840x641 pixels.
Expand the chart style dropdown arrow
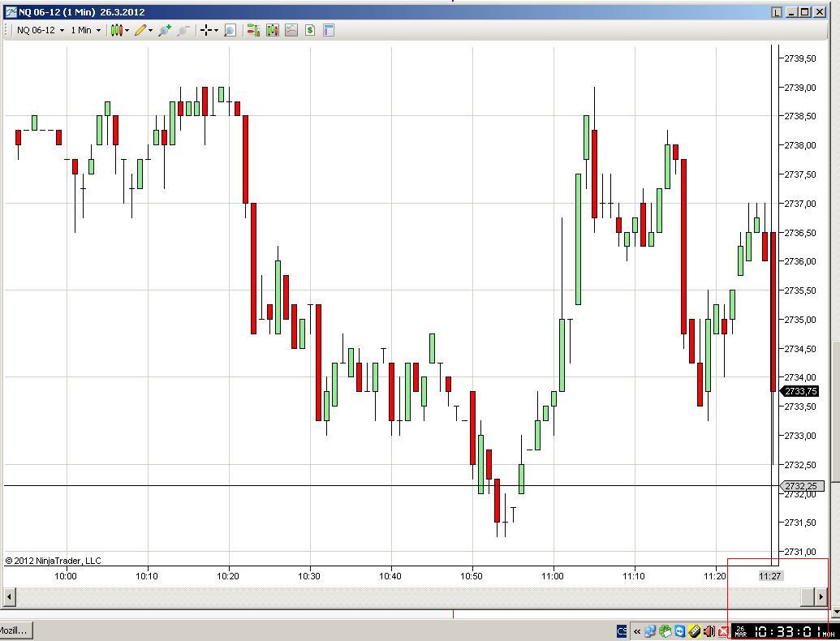pyautogui.click(x=127, y=31)
